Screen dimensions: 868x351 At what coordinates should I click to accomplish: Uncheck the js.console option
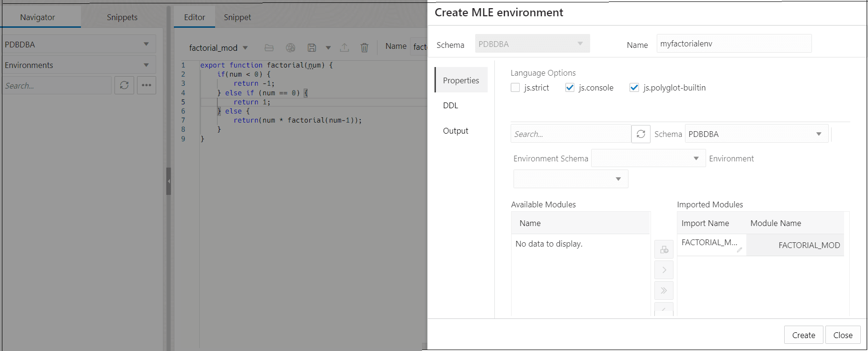[x=570, y=88]
